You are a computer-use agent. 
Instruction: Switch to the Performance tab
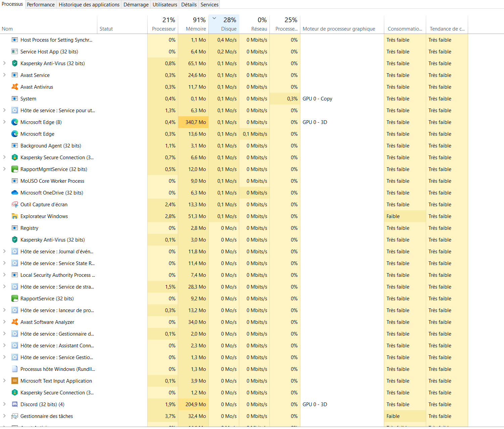click(41, 4)
